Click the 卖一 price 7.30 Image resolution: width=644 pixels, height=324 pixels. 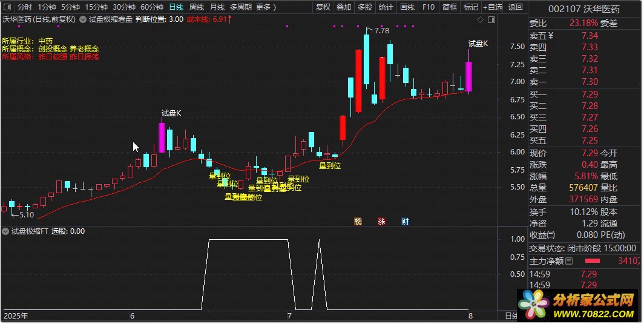tap(590, 82)
